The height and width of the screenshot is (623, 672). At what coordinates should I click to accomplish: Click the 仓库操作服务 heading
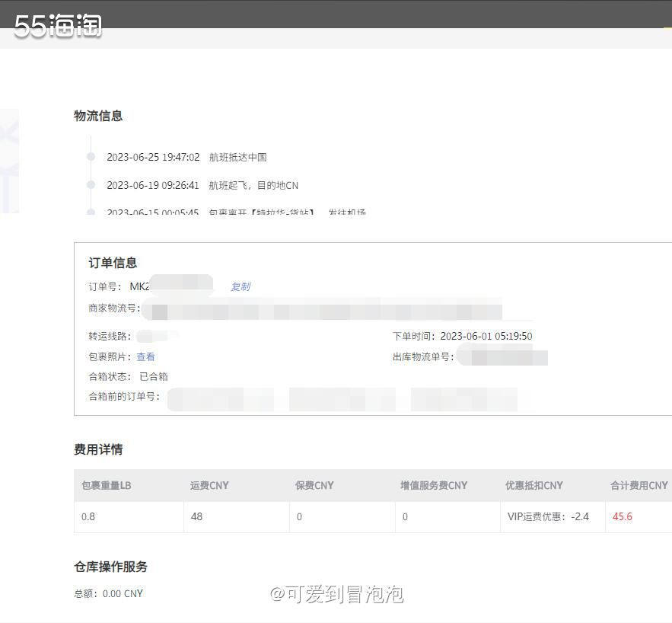point(111,567)
